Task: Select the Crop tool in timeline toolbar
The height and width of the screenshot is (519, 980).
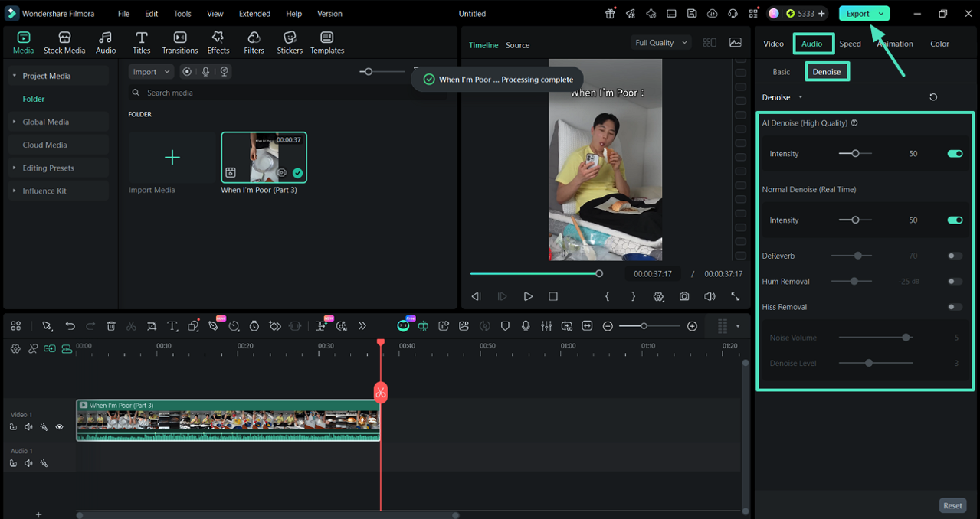Action: tap(152, 326)
